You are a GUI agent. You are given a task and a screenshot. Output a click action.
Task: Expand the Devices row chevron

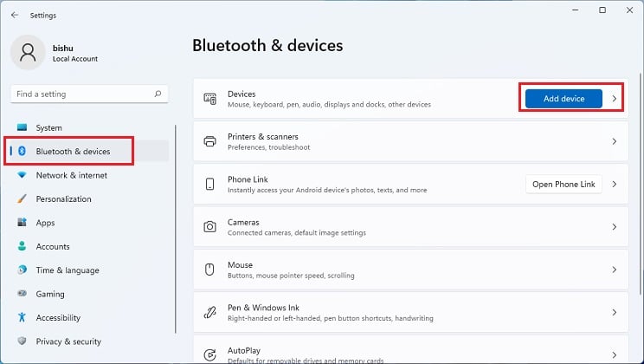point(614,99)
